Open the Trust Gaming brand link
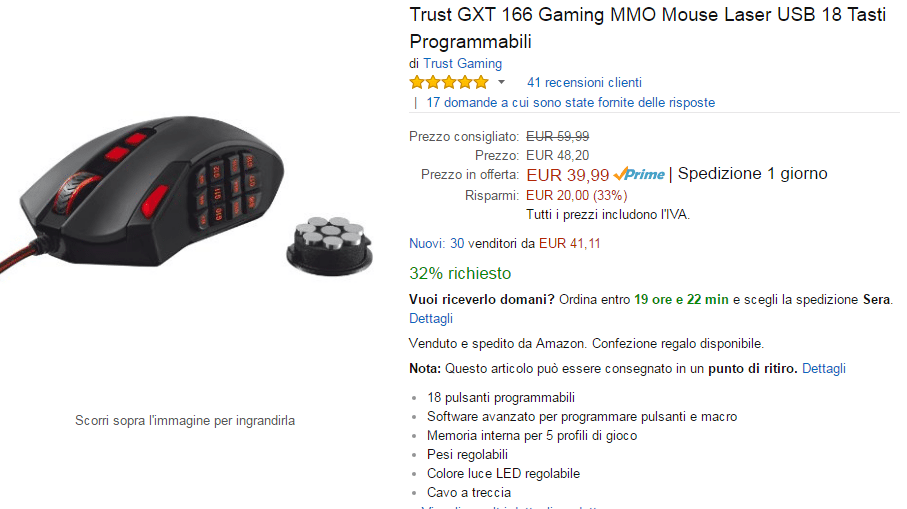Image resolution: width=907 pixels, height=509 pixels. click(462, 64)
